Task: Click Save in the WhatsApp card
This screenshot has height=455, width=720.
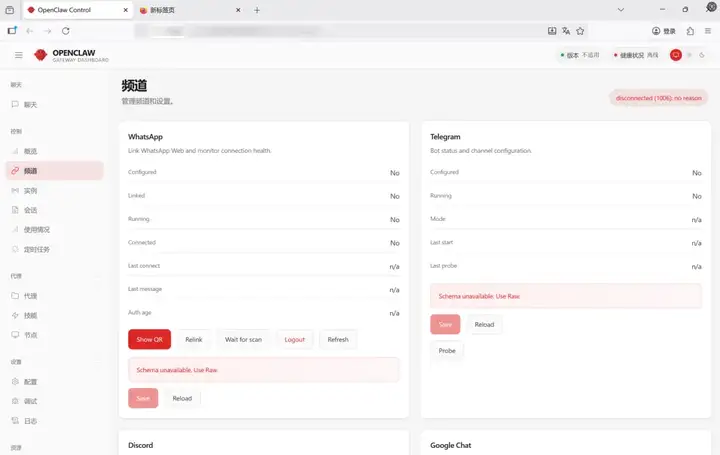Action: (143, 398)
